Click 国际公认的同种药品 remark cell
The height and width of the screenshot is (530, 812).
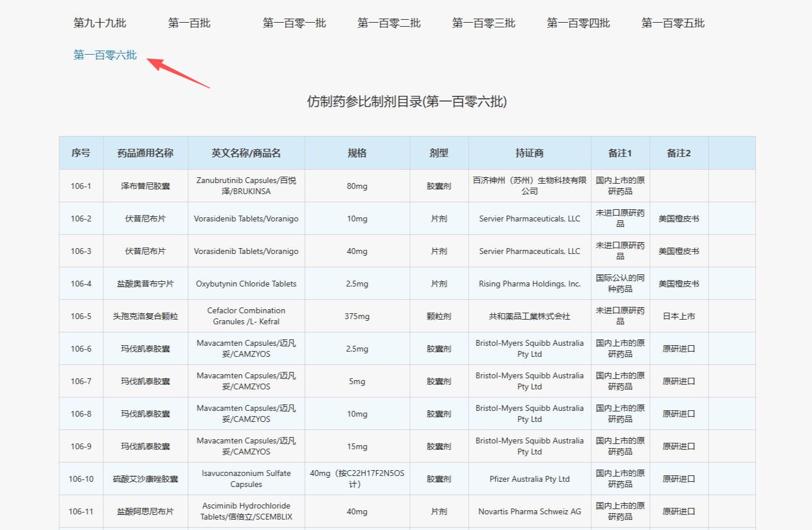click(x=620, y=284)
